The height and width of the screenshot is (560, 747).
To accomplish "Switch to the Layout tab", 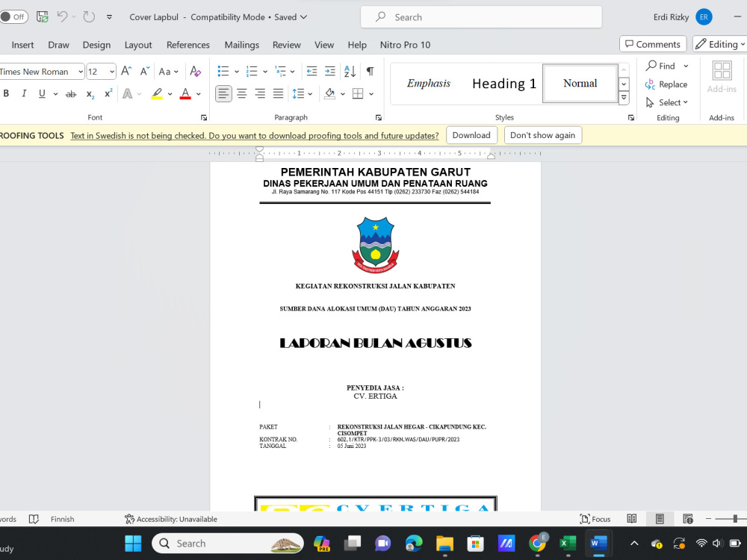I will tap(138, 45).
